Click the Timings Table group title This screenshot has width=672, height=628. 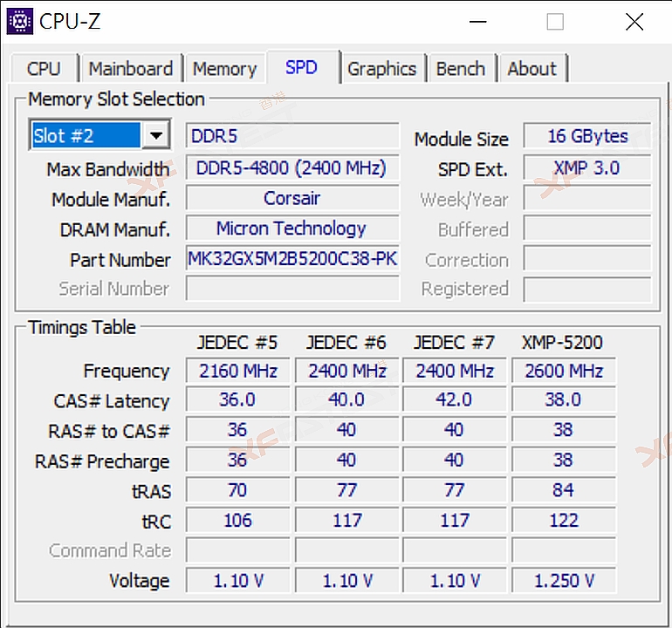pos(82,327)
